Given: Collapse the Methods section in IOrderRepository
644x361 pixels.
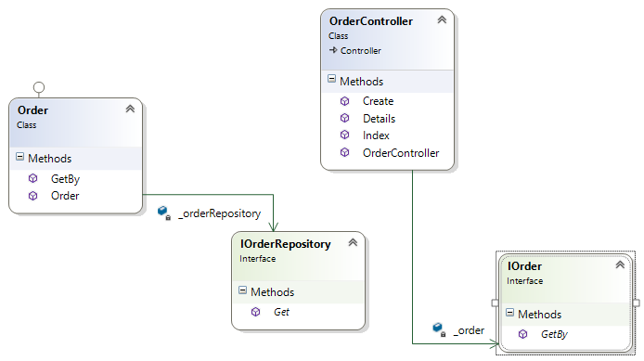Looking at the screenshot, I should [x=243, y=290].
